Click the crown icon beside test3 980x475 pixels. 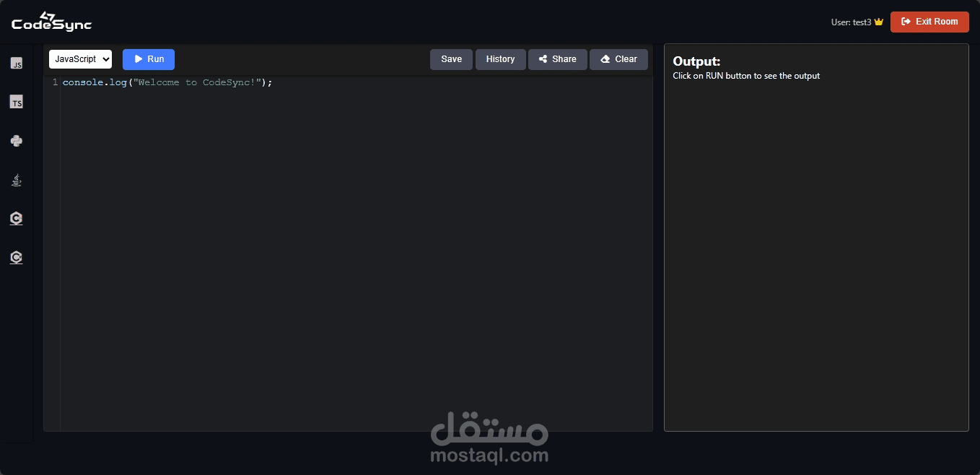pos(878,22)
